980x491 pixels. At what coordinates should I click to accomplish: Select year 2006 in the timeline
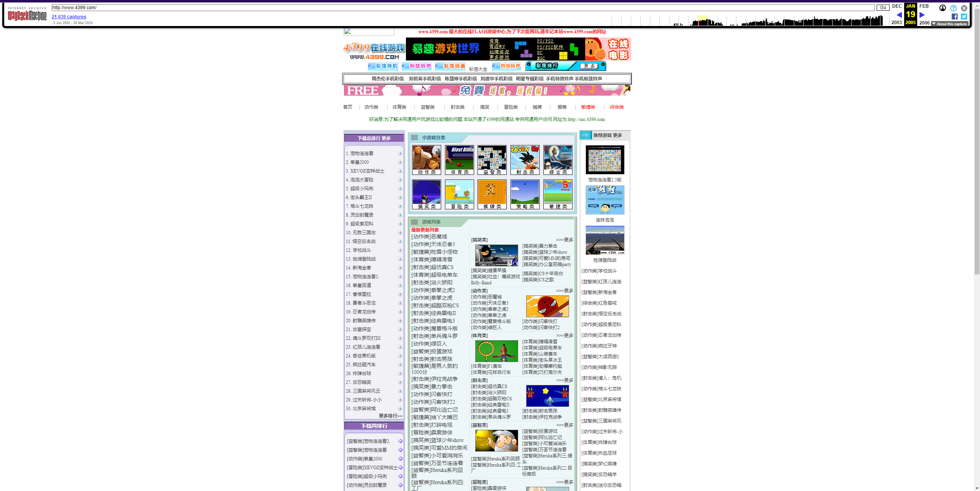(x=924, y=23)
